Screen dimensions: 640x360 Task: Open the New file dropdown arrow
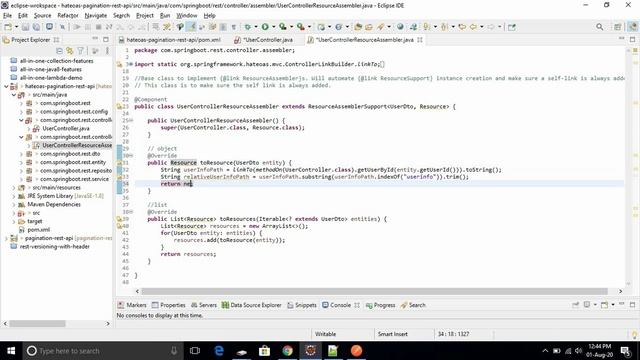click(x=16, y=27)
